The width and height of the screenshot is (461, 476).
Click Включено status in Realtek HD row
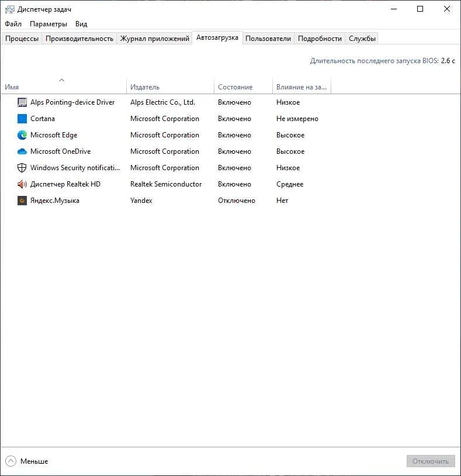pos(234,184)
